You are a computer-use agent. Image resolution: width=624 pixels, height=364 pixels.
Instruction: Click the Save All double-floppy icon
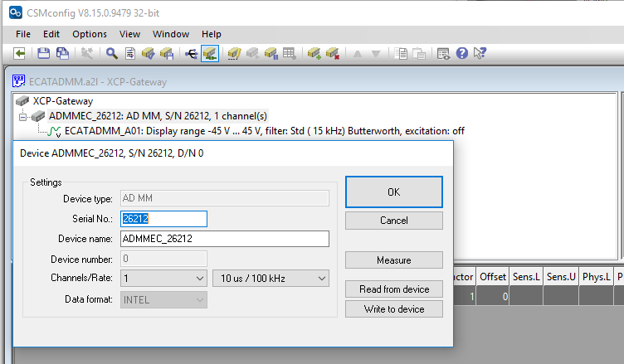62,53
